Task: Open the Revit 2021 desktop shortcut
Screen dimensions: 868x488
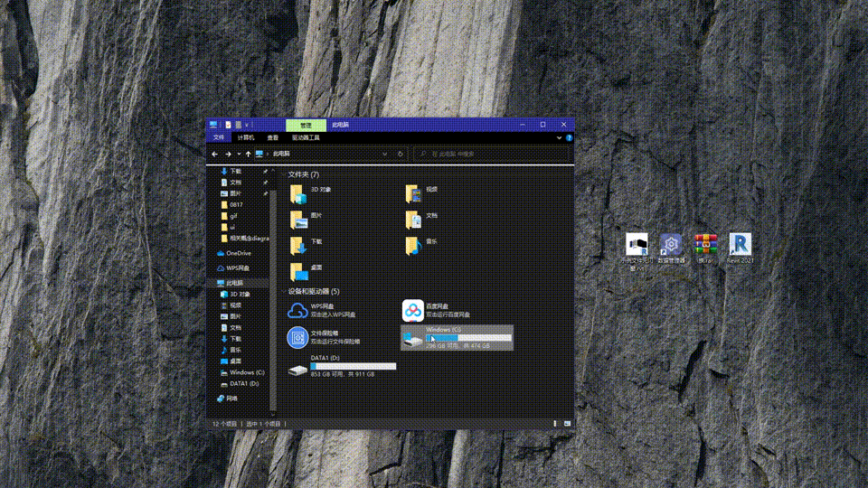Action: click(x=740, y=245)
